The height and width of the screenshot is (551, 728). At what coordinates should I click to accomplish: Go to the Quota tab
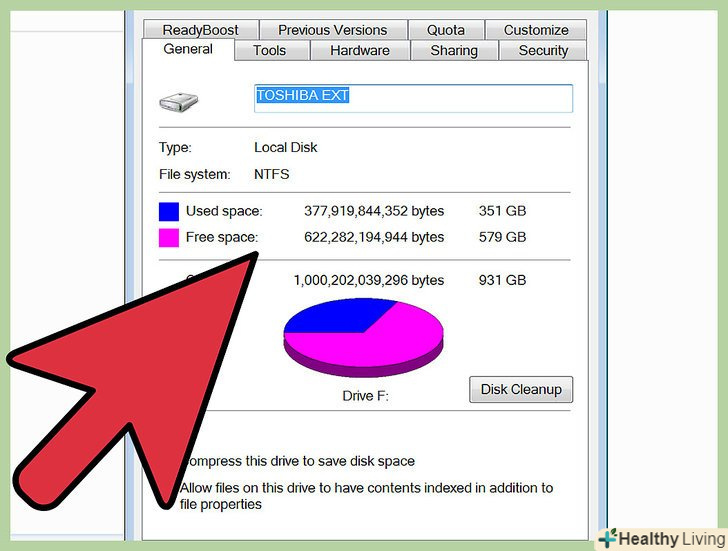[446, 30]
